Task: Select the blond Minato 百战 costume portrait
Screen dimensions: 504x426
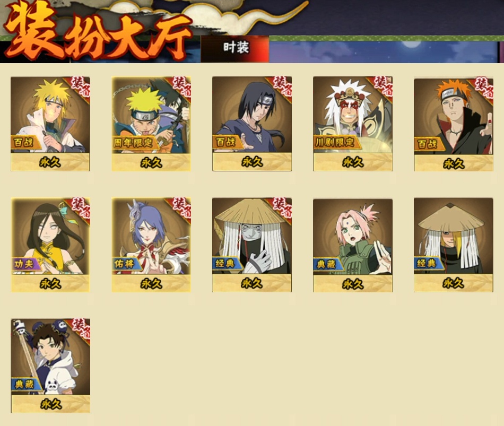Action: pos(50,124)
